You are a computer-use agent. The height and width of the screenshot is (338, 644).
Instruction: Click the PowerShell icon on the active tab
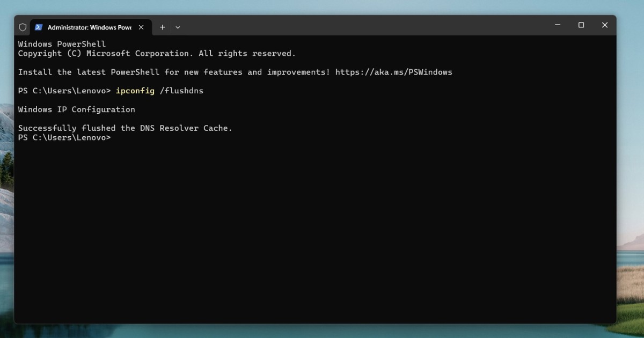38,27
